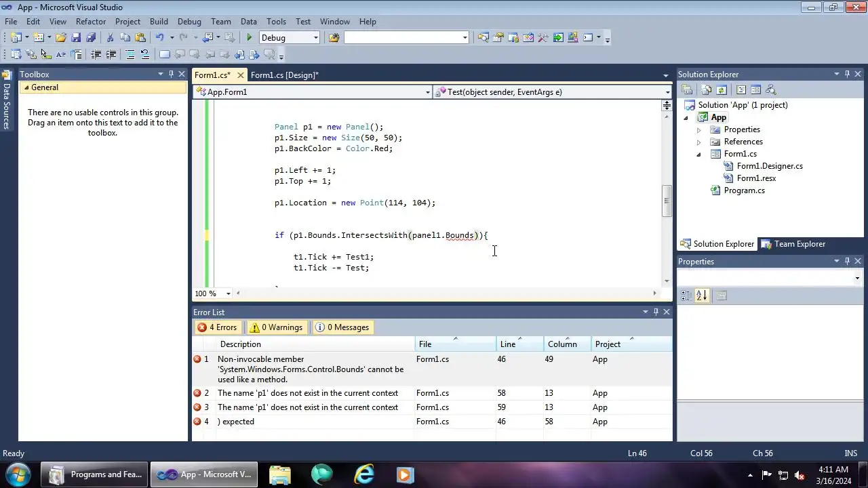Open File with the folder toolbar icon
This screenshot has width=868, height=488.
click(x=61, y=38)
